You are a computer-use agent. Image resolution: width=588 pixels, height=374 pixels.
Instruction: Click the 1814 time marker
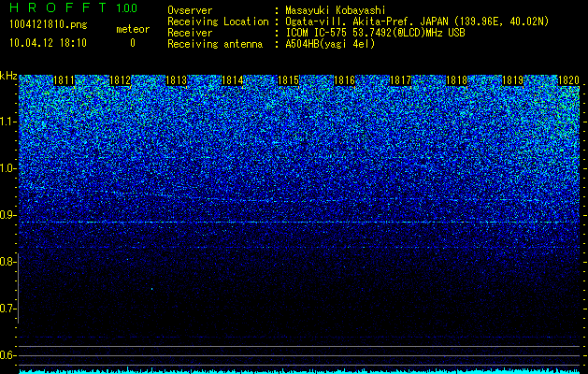click(233, 80)
